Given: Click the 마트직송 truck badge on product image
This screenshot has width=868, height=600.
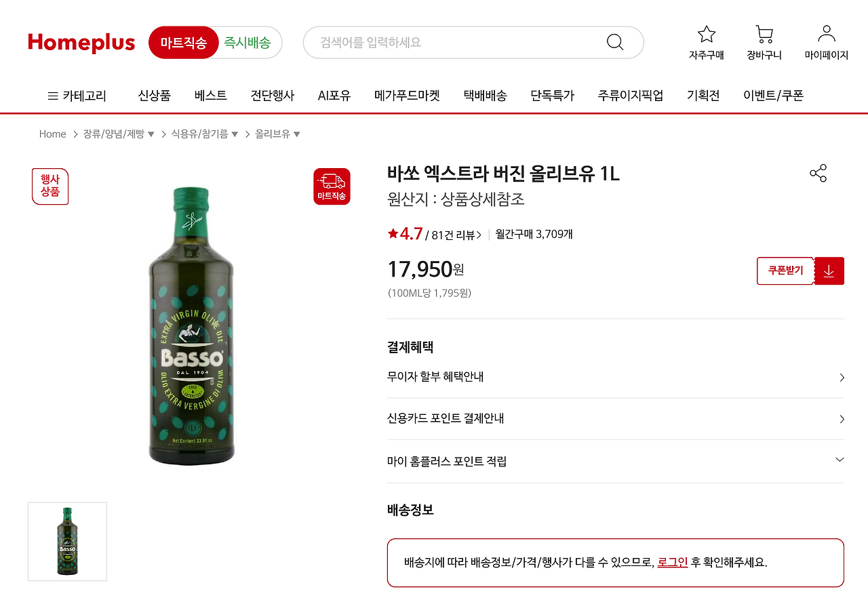Looking at the screenshot, I should [x=332, y=186].
